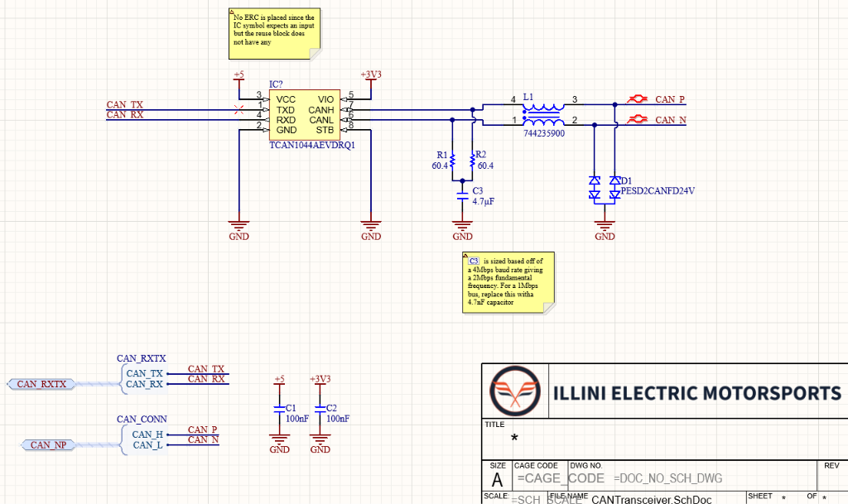This screenshot has width=848, height=504.
Task: Select the RXD pin name on the IC
Action: pyautogui.click(x=286, y=120)
